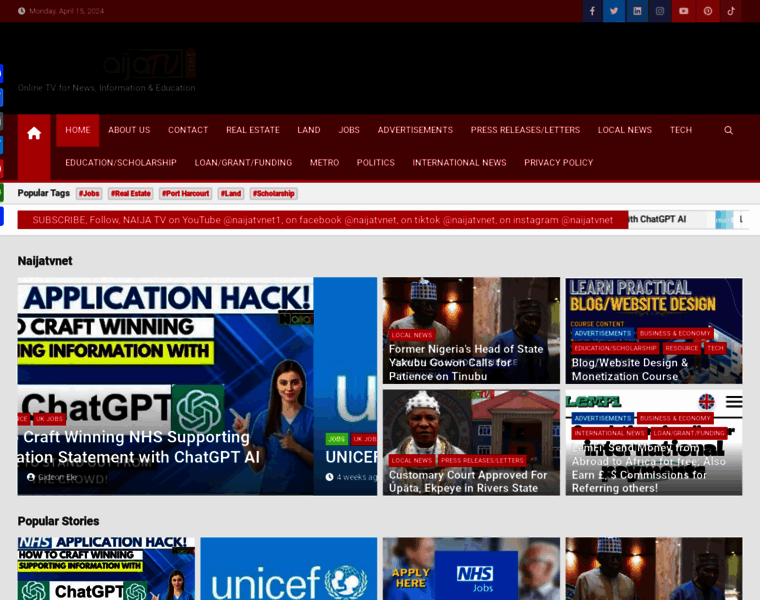Click the Popular Stories section heading
The width and height of the screenshot is (760, 600).
coord(59,521)
